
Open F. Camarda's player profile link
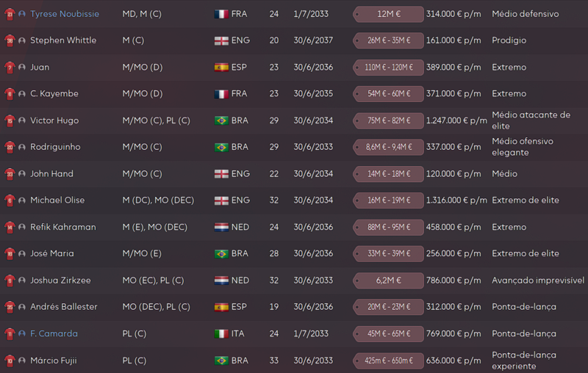[54, 333]
